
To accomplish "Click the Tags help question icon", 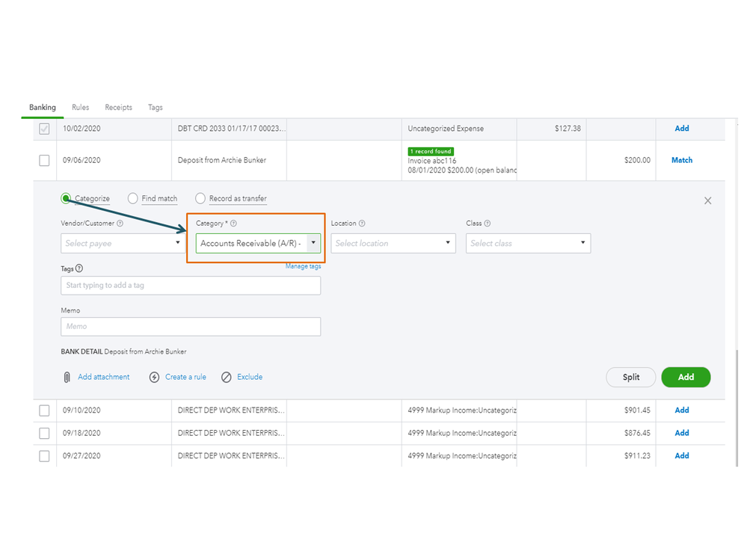I will click(79, 268).
